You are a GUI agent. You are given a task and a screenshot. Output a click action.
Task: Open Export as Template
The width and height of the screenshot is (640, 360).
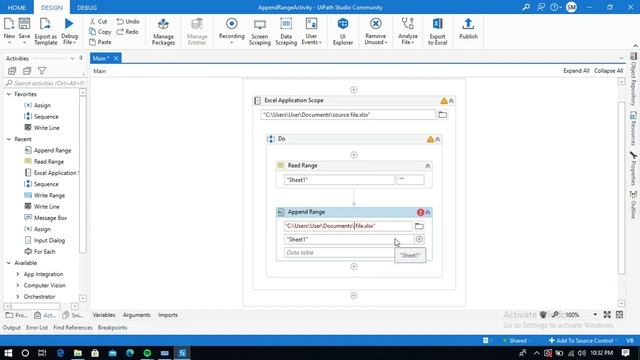45,31
